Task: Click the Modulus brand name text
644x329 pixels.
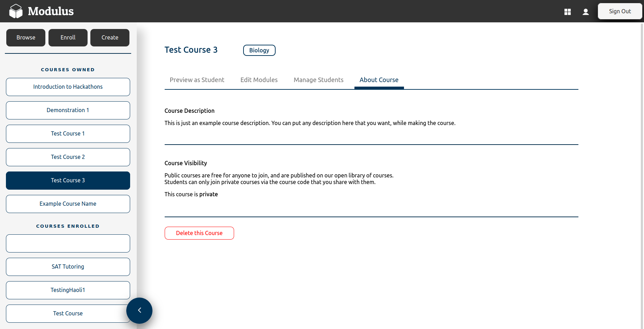Action: pos(51,11)
